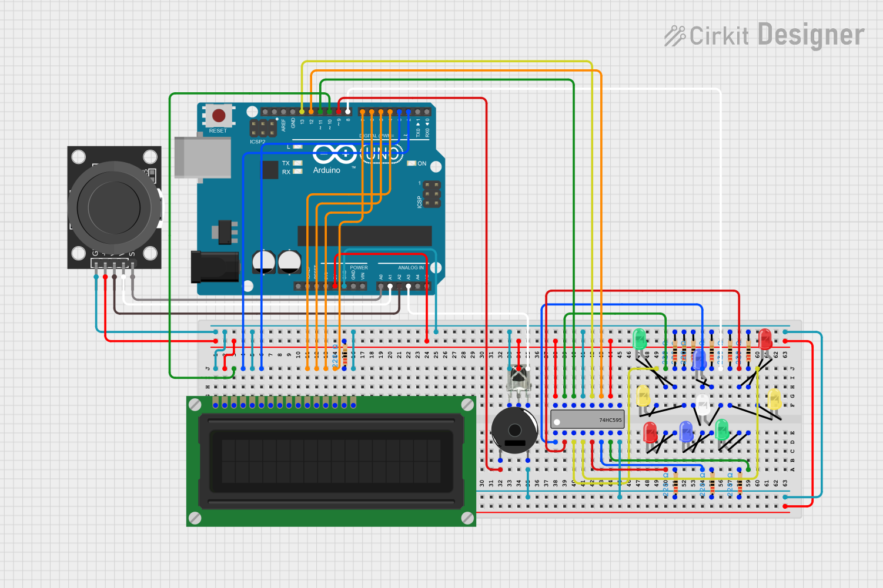The height and width of the screenshot is (588, 883).
Task: Select the joystick module on the left
Action: point(113,206)
